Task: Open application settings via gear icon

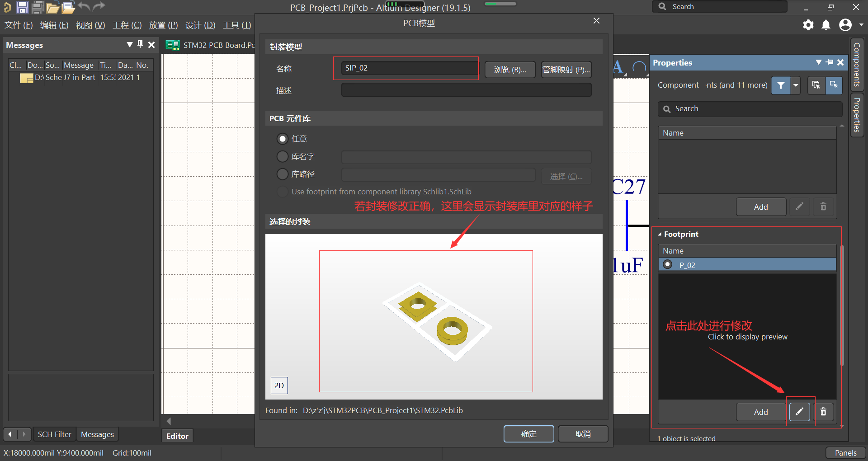Action: pyautogui.click(x=808, y=25)
